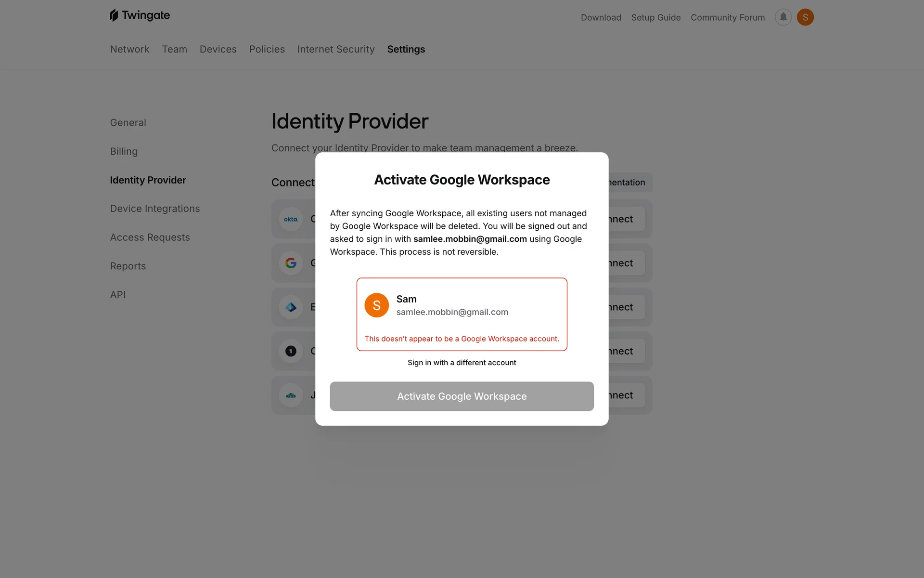924x578 pixels.
Task: Open the API settings section
Action: [x=117, y=295]
